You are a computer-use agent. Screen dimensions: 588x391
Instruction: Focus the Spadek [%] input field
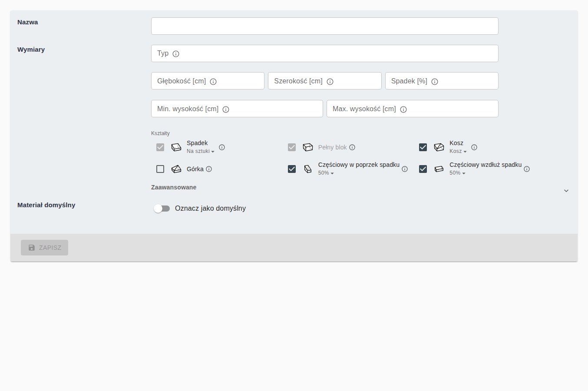(442, 81)
